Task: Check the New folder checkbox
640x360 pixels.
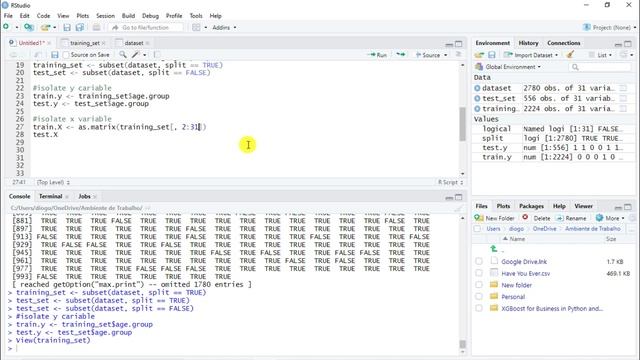Action: coord(479,285)
